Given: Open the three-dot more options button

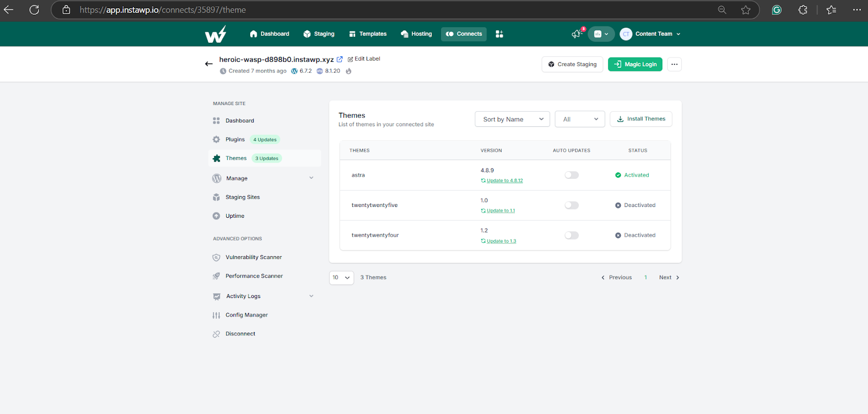Looking at the screenshot, I should pos(674,64).
